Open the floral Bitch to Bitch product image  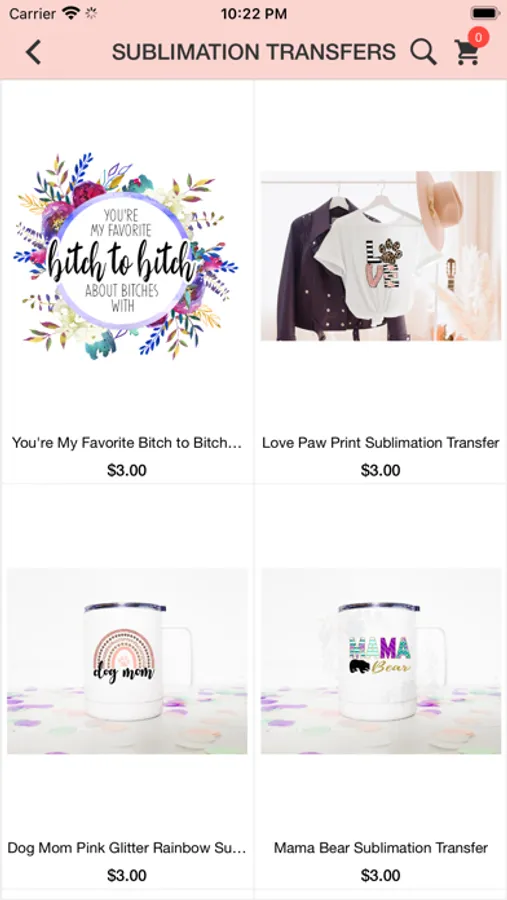pos(126,256)
